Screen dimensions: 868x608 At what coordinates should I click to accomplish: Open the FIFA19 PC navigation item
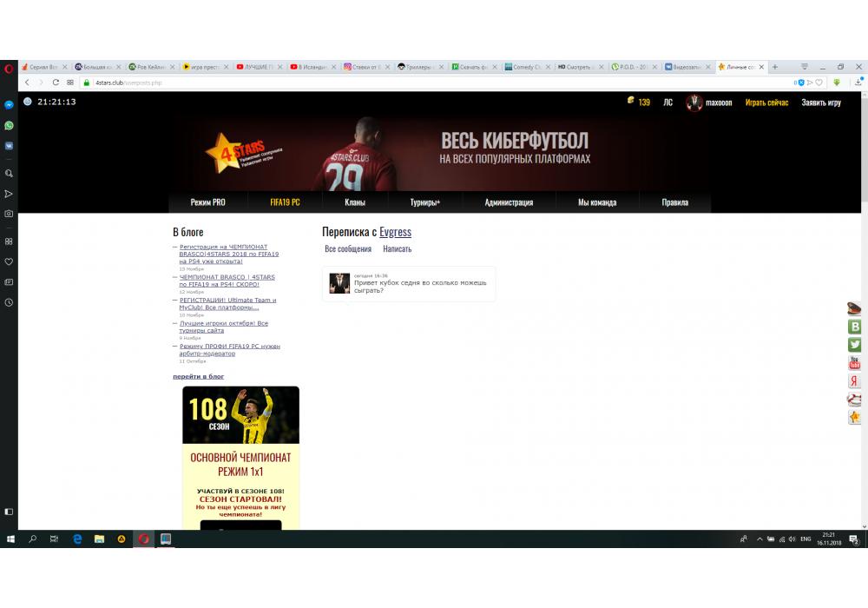[285, 202]
